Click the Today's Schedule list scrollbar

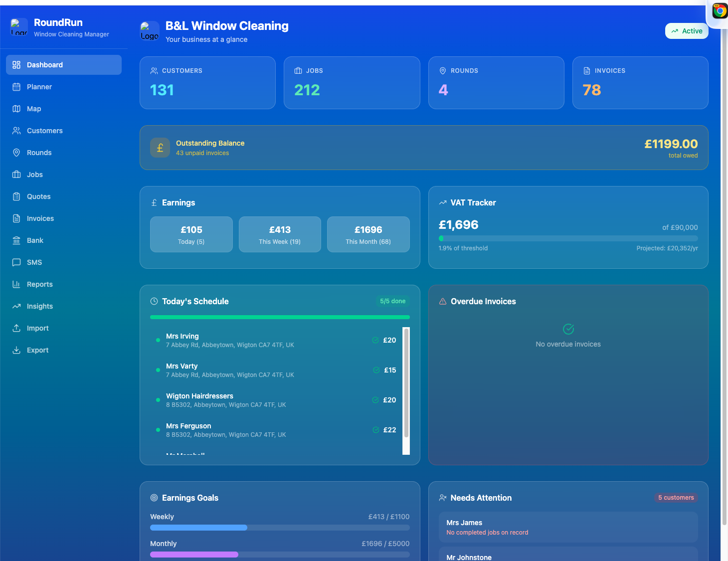pos(406,383)
